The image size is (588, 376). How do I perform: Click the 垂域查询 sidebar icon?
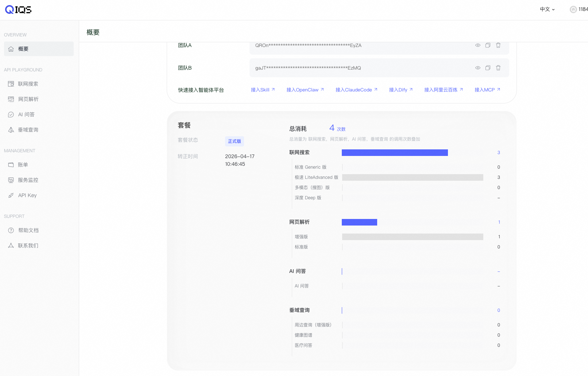click(x=11, y=130)
